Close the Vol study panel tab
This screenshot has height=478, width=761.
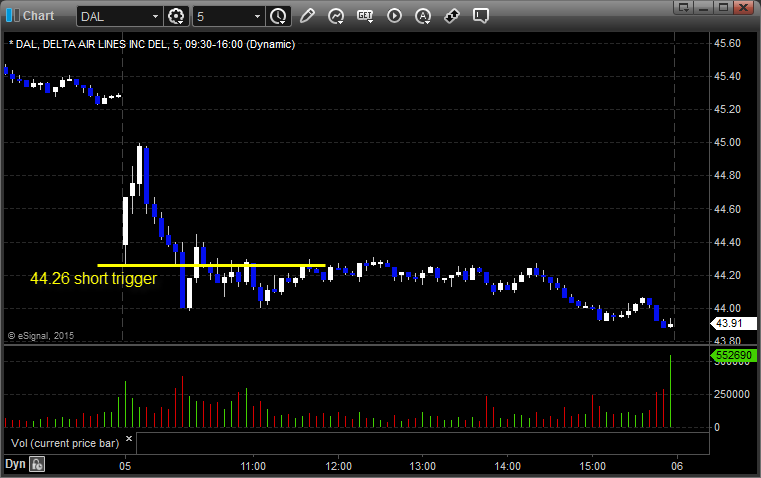[128, 438]
